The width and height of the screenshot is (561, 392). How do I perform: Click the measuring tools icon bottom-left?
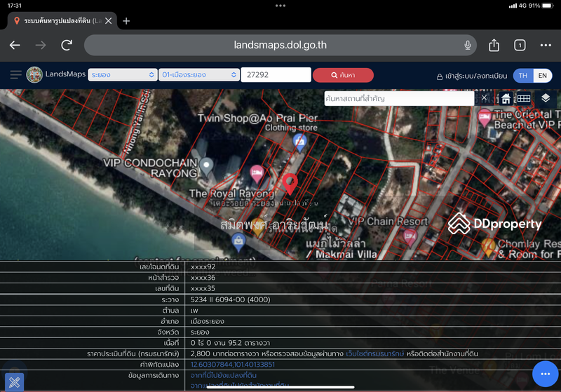coord(14,382)
